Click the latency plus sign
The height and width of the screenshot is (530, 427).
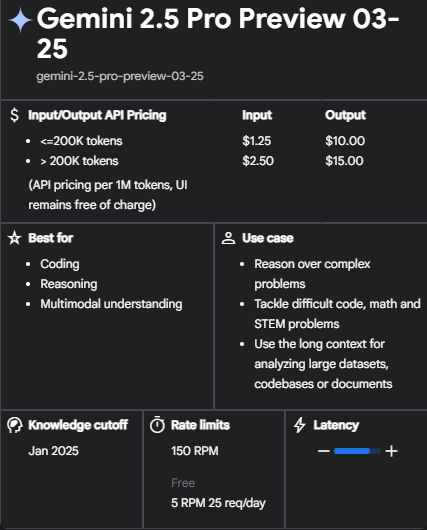coord(392,451)
